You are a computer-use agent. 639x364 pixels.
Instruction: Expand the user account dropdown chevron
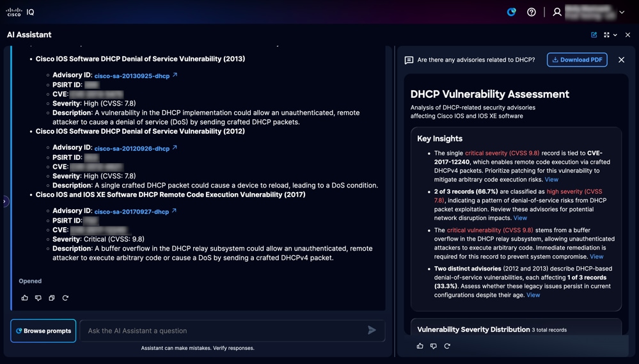click(x=622, y=12)
